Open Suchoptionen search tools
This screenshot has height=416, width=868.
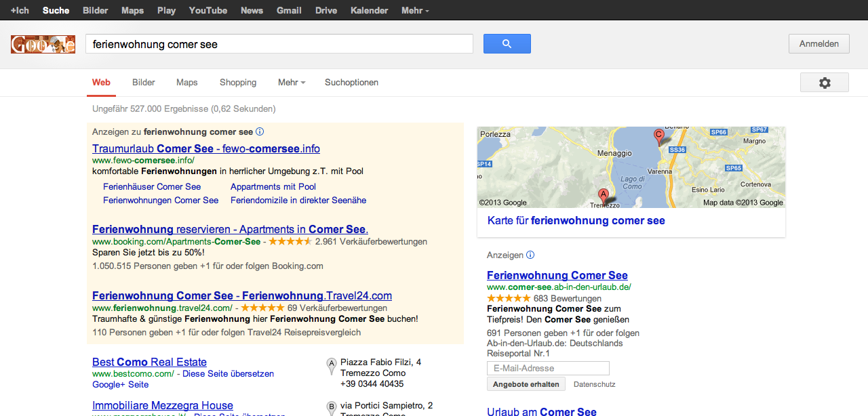(351, 83)
